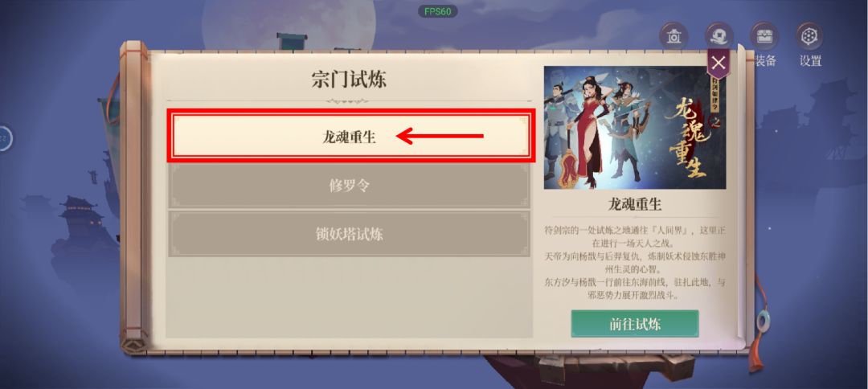Click the trial description paragraph text
The width and height of the screenshot is (868, 389).
click(x=635, y=263)
